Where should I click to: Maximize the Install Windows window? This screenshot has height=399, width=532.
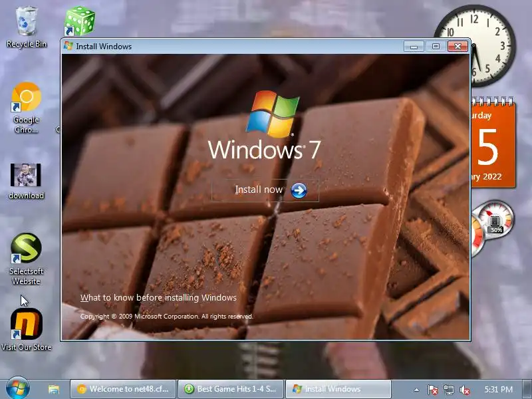436,46
